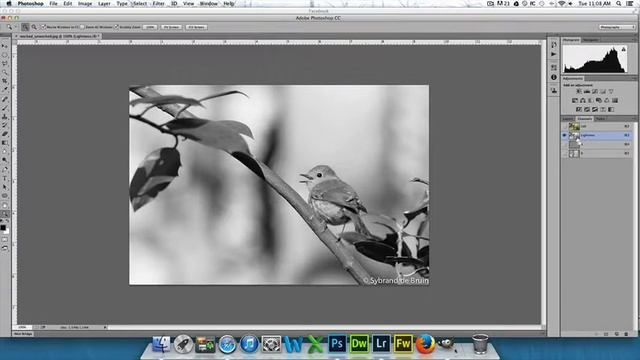Select the Clone Stamp tool
This screenshot has width=640, height=360.
(x=5, y=117)
